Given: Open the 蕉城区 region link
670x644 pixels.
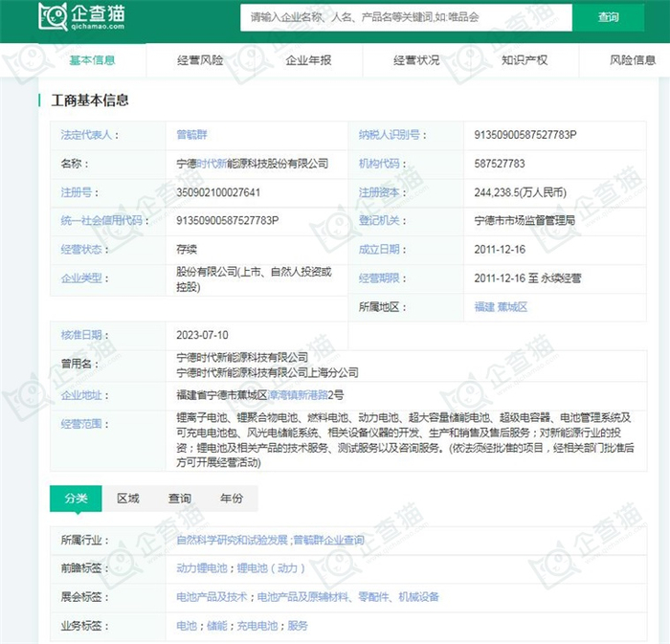Looking at the screenshot, I should coord(512,307).
